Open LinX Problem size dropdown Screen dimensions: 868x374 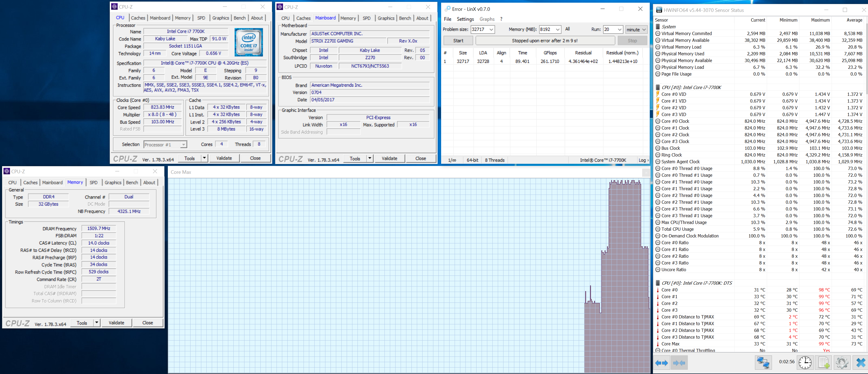click(491, 30)
